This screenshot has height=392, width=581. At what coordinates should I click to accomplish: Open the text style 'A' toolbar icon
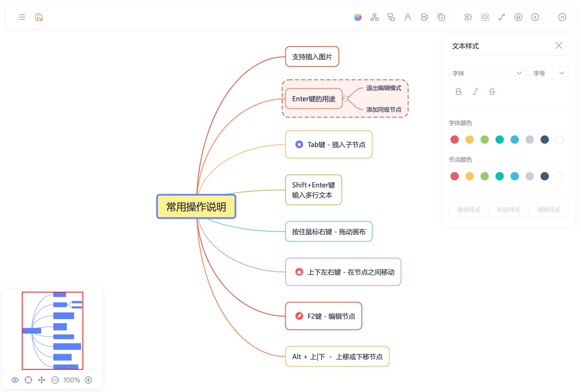[x=407, y=17]
